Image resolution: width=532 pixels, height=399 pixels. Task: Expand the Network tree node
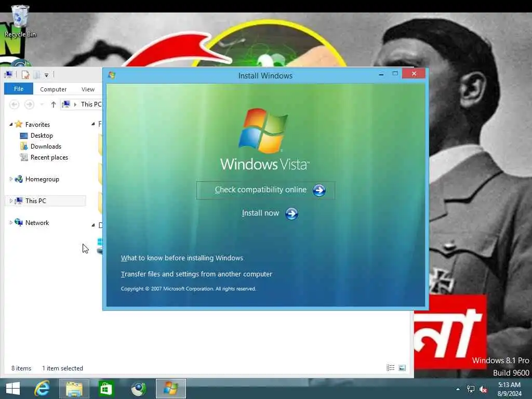click(x=11, y=222)
